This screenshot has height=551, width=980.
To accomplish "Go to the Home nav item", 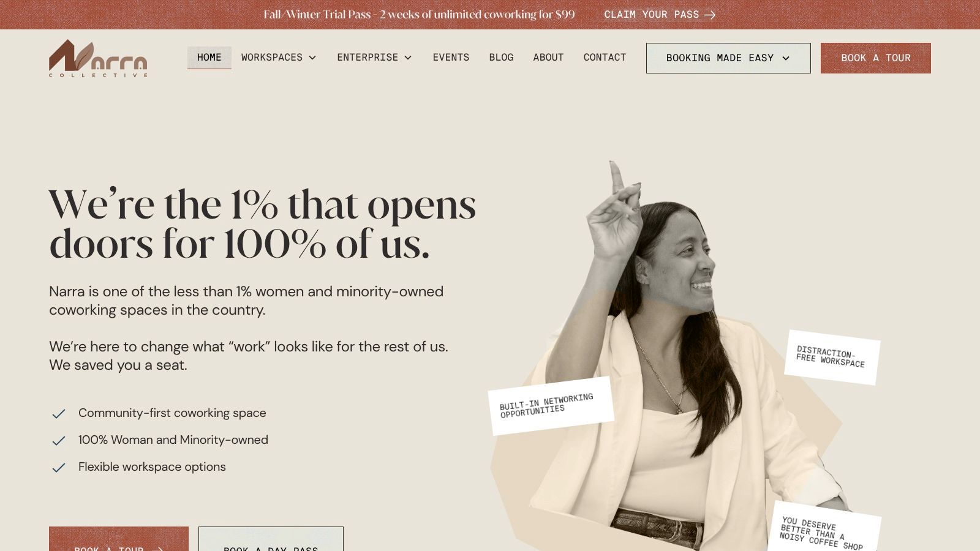I will click(x=209, y=58).
